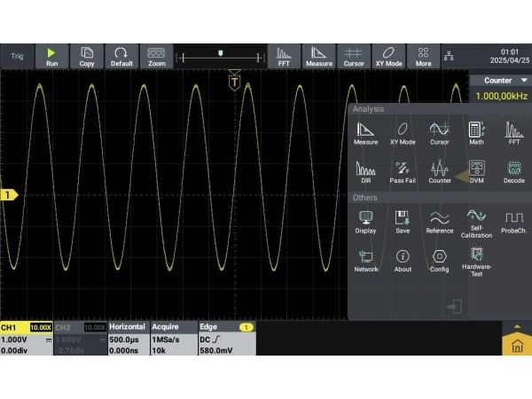Click the 1.000,00kHz counter reading

click(502, 96)
